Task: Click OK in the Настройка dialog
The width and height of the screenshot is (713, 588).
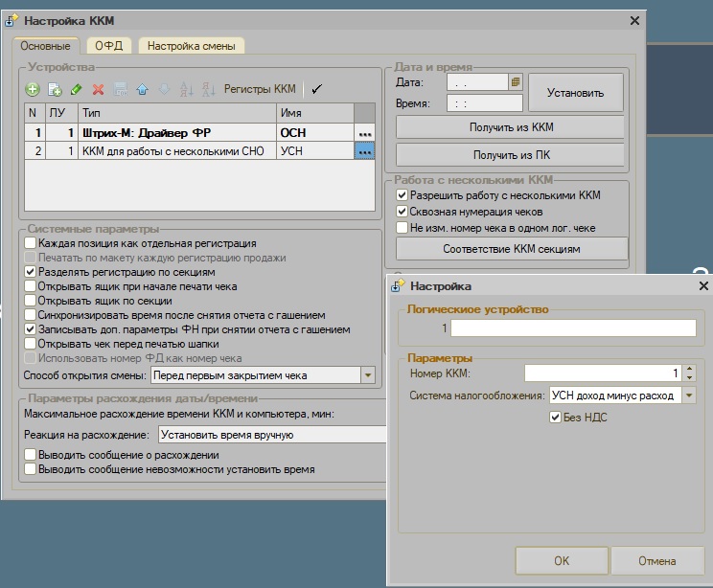Action: pos(562,560)
